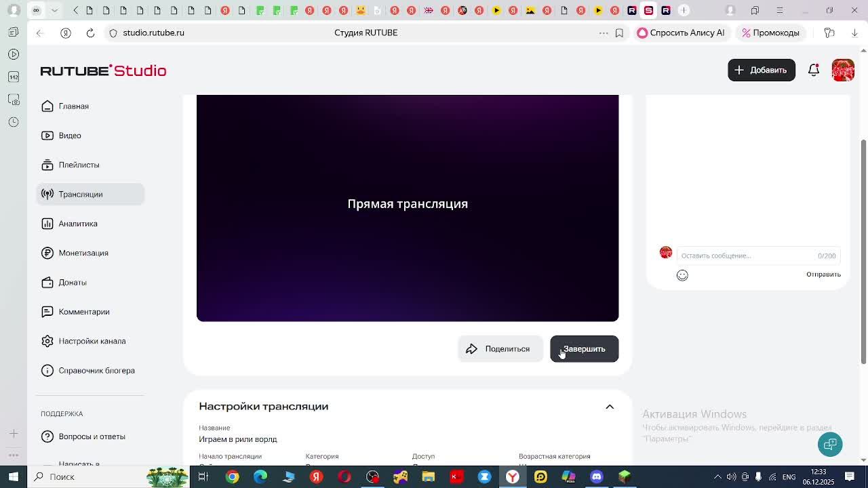
Task: Click Спросить Алису AI button
Action: point(681,33)
